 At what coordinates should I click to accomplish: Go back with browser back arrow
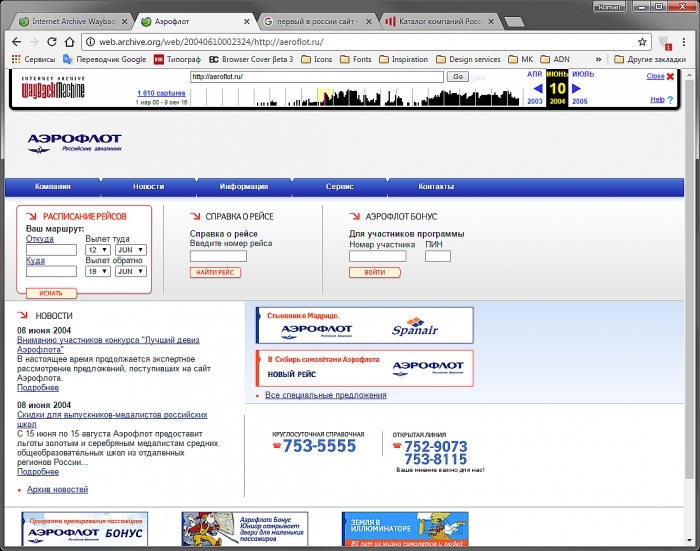pos(17,42)
